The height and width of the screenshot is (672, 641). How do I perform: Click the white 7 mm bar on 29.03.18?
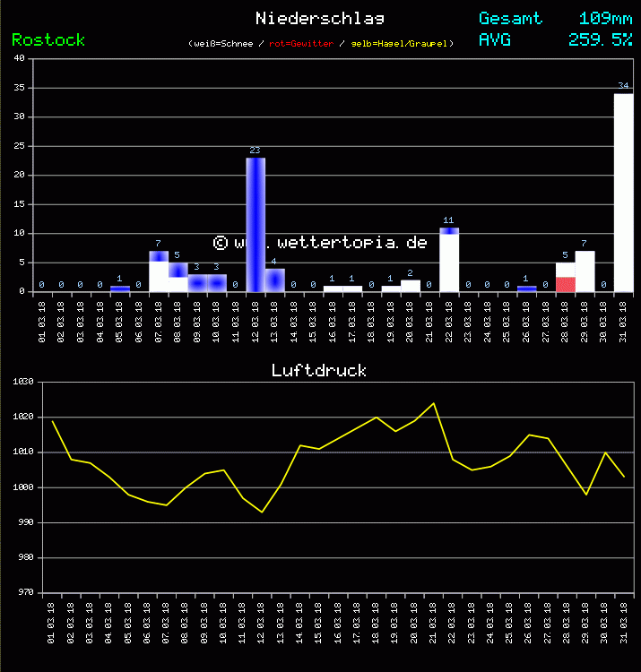click(585, 271)
